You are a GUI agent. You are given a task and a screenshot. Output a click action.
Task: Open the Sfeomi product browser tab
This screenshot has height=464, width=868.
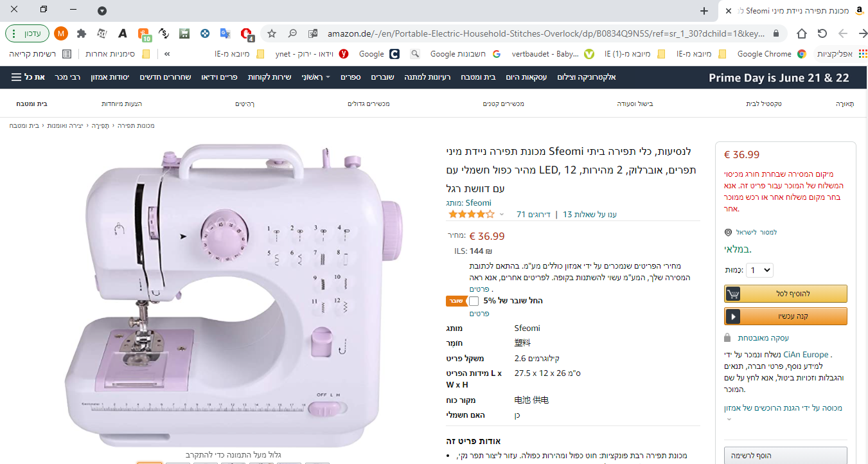click(x=797, y=10)
